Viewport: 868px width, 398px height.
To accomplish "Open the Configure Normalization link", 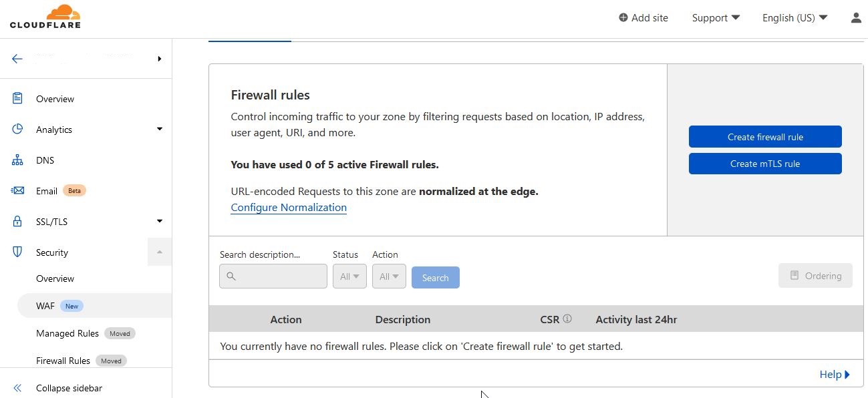I will [x=289, y=208].
